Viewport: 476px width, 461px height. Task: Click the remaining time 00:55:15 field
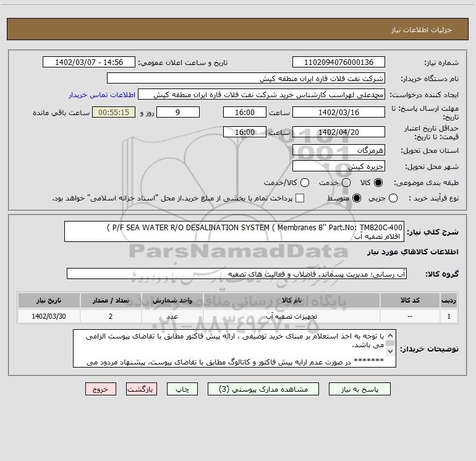[114, 112]
